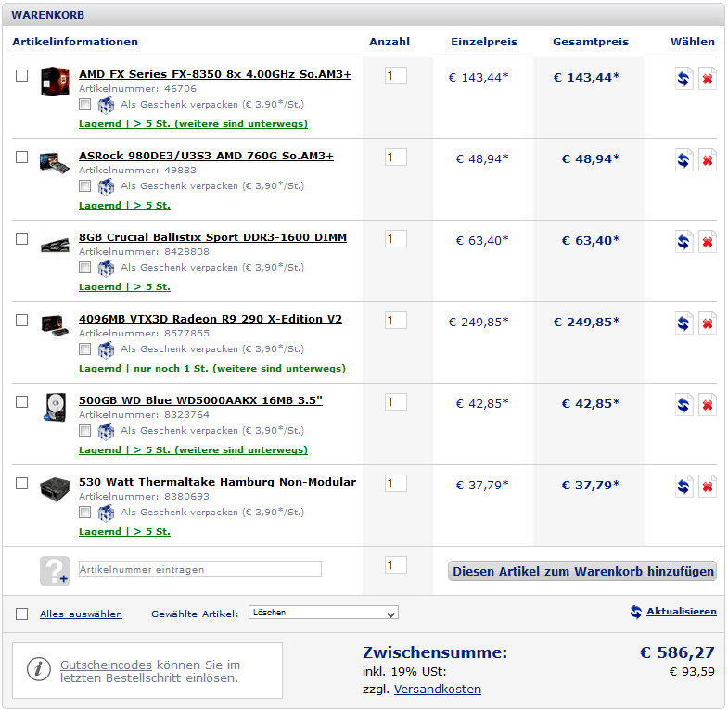This screenshot has width=728, height=709.
Task: Click the update icon for the Radeon R9 290 row
Action: [683, 323]
